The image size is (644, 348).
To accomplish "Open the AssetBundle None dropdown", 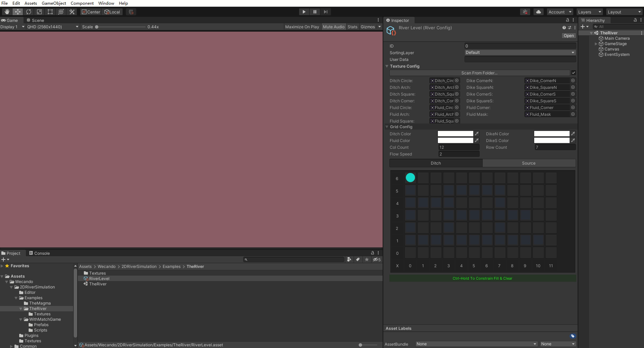I will click(x=476, y=344).
